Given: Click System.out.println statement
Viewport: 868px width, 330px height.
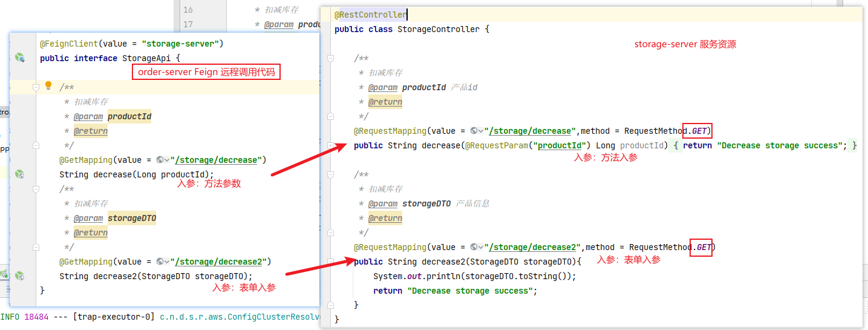Looking at the screenshot, I should coord(474,277).
